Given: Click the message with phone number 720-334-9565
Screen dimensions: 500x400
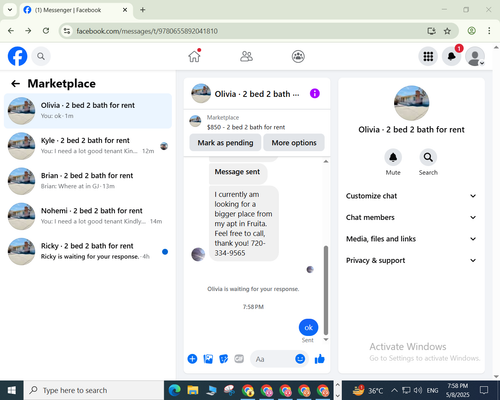Looking at the screenshot, I should [244, 223].
